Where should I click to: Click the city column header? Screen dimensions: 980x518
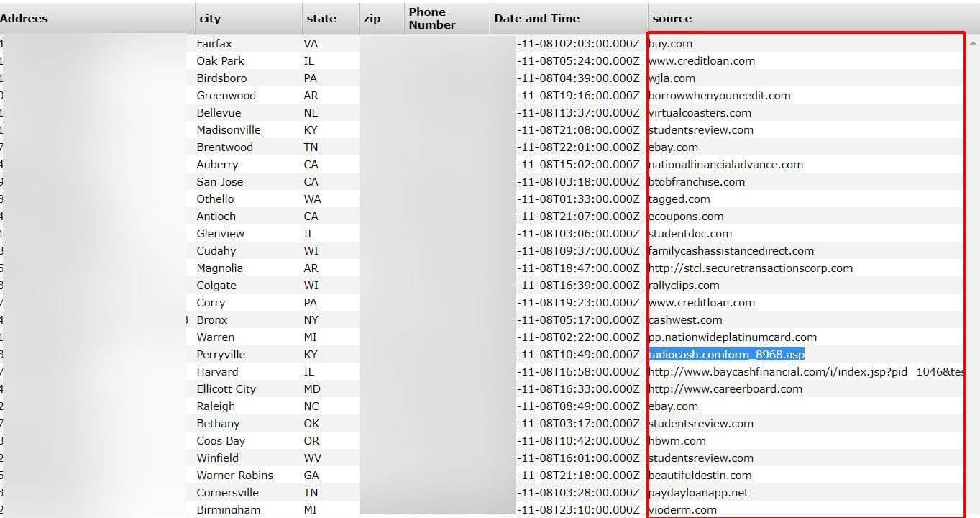coord(210,19)
